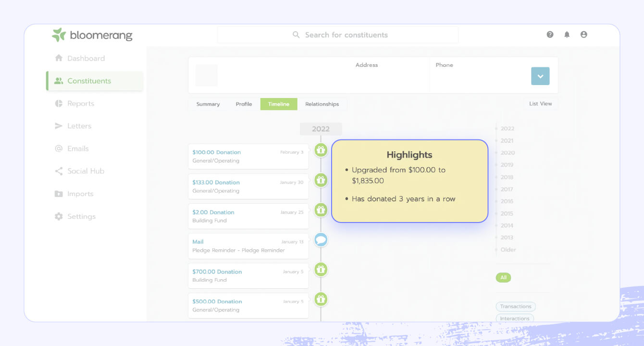Image resolution: width=644 pixels, height=346 pixels.
Task: Click speech bubble icon for Mail entry
Action: click(x=321, y=240)
